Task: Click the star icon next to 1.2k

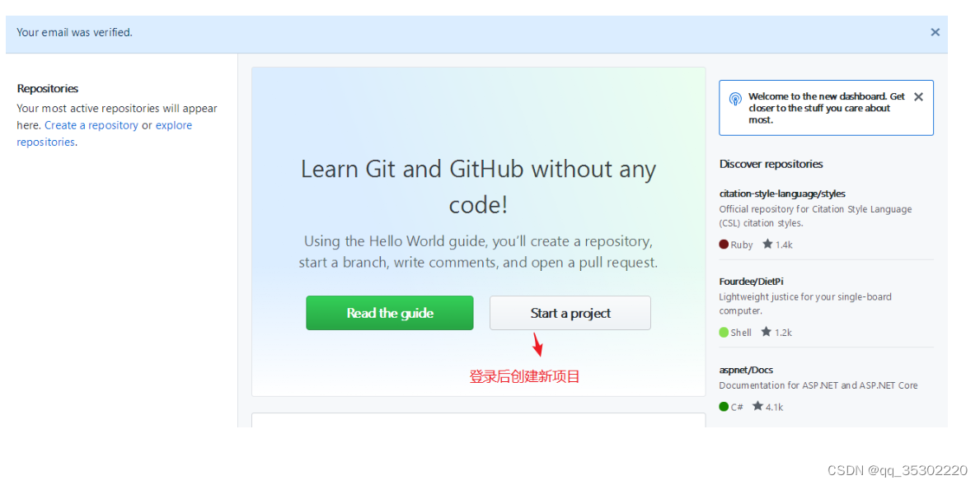Action: [x=767, y=332]
